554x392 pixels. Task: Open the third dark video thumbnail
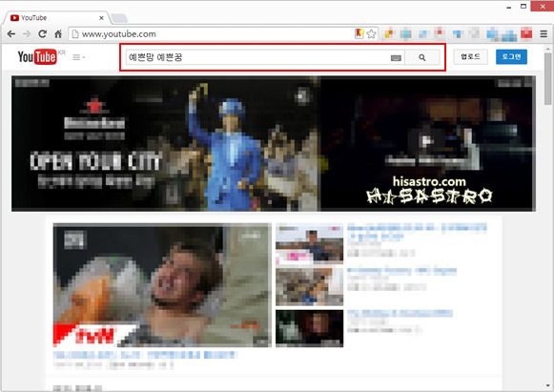pos(309,328)
